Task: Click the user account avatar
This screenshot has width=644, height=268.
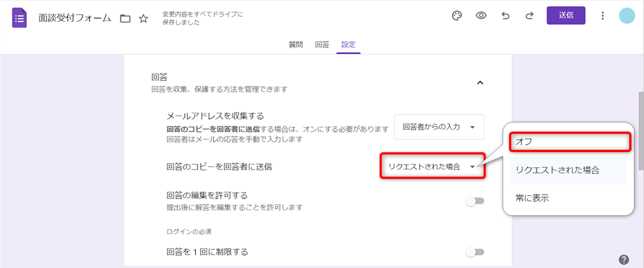Action: [x=627, y=16]
